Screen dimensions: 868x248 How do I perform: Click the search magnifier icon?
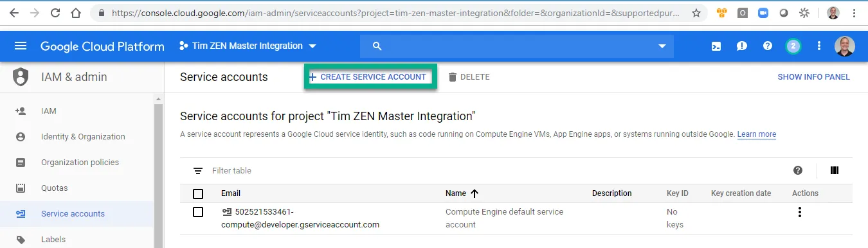point(377,46)
